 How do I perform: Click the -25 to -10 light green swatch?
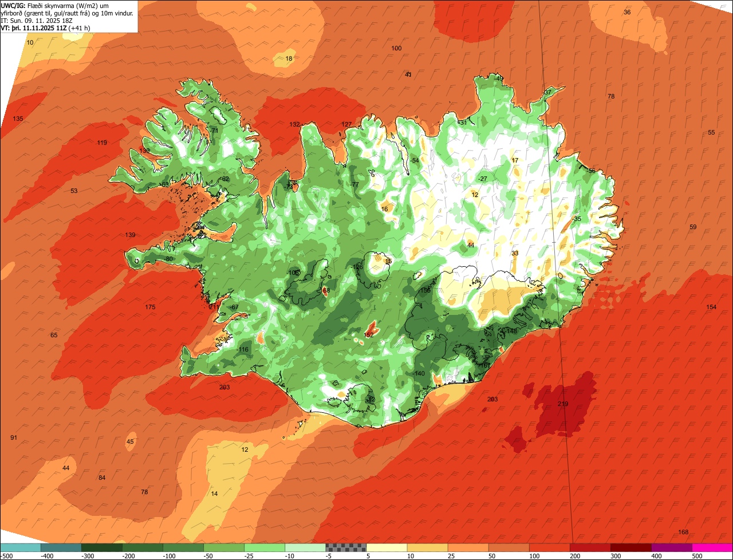(x=264, y=547)
